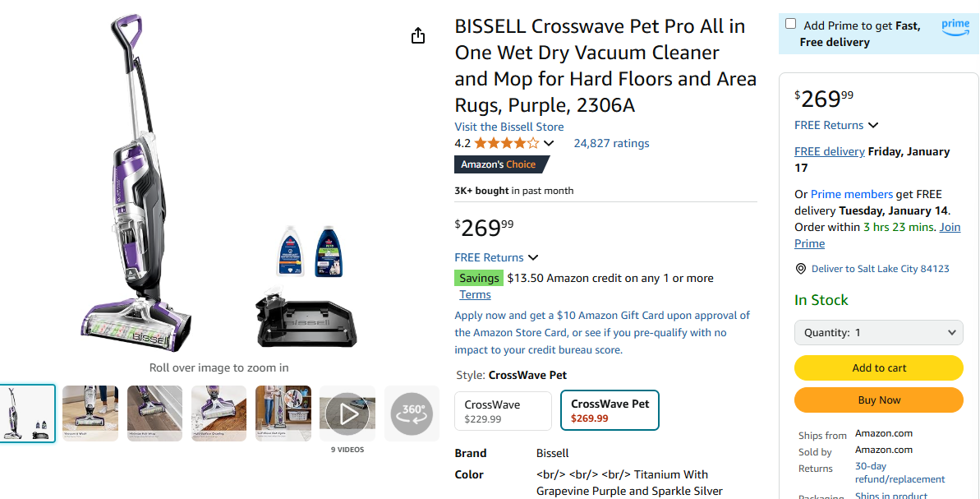The width and height of the screenshot is (980, 499).
Task: Open the 360-degree product view
Action: [x=412, y=413]
